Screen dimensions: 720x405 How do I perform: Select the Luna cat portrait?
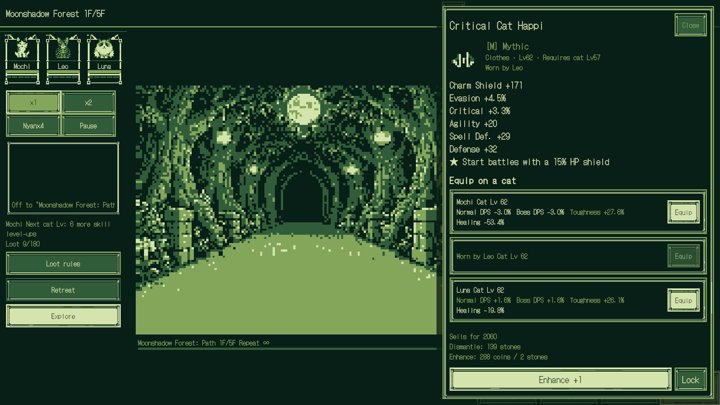[104, 59]
